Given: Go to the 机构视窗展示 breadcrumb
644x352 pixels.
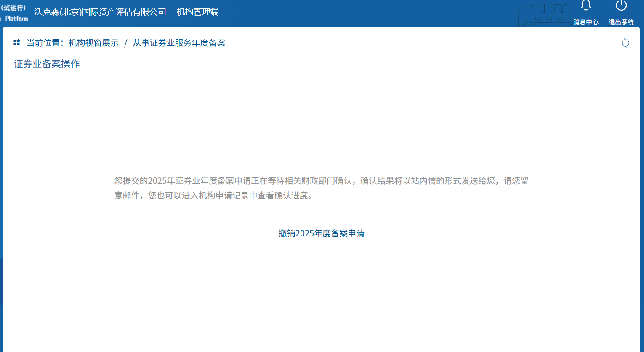Looking at the screenshot, I should (x=93, y=43).
